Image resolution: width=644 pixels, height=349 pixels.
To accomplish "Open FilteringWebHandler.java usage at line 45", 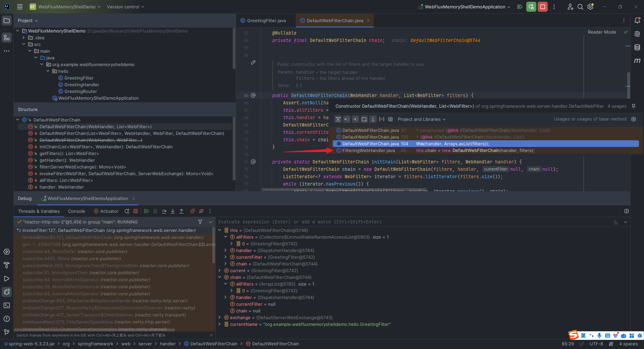I will [x=486, y=150].
